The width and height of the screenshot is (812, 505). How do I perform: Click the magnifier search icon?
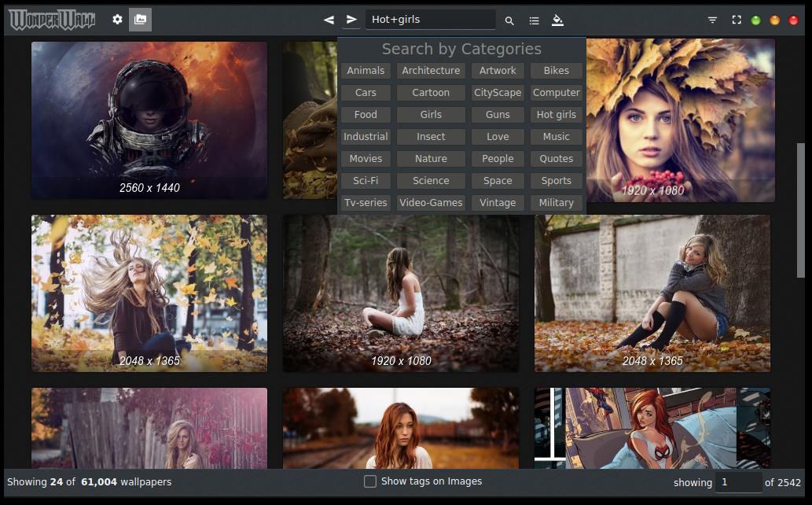click(x=509, y=20)
